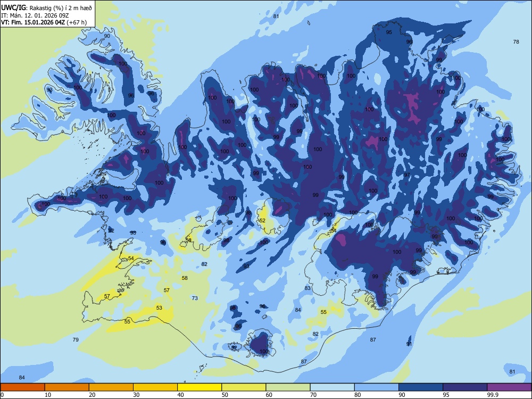Select the "78" humidity value over the sea

(516, 41)
